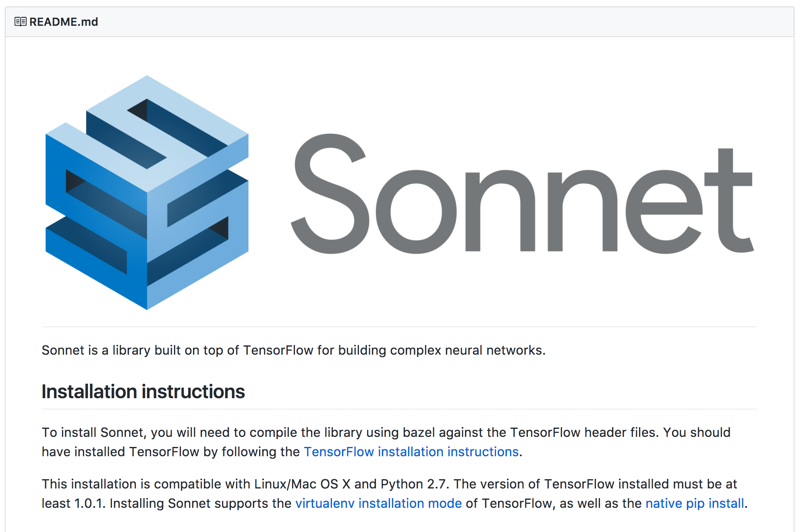Click the paragraph starting 'To install Sonnet'

point(386,442)
